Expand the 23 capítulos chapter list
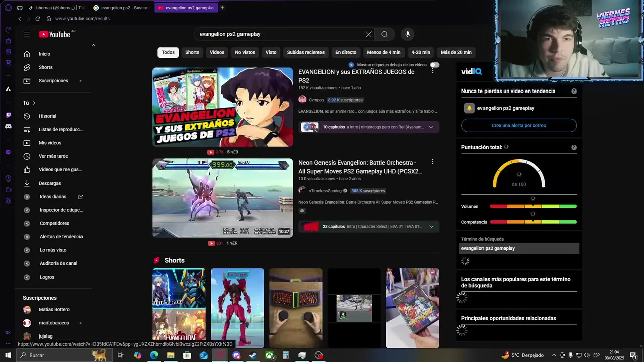Viewport: 644px width, 362px height. point(431,227)
